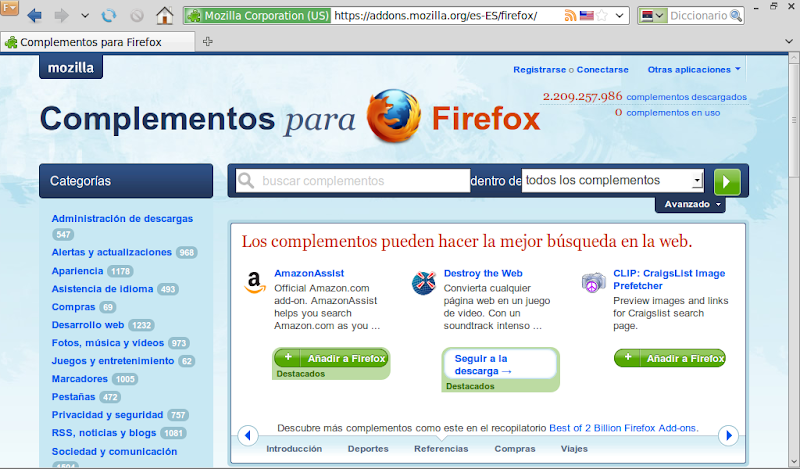Viewport: 800px width, 469px height.
Task: Click the forward navigation arrow
Action: [x=61, y=15]
